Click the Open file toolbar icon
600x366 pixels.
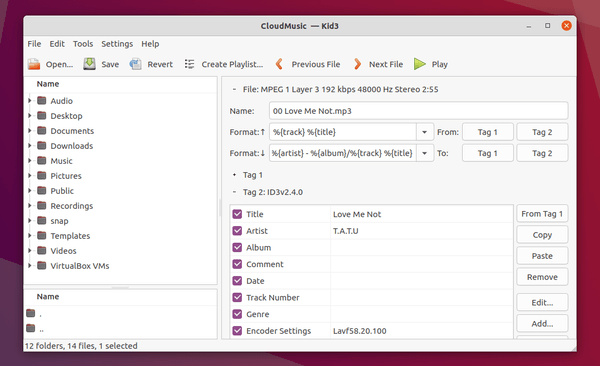click(x=34, y=64)
